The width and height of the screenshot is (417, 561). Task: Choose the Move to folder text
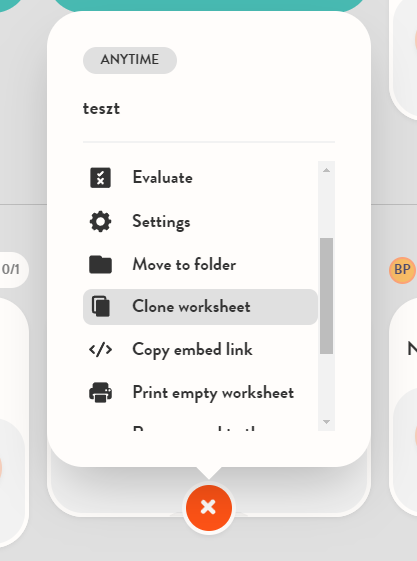[184, 265]
